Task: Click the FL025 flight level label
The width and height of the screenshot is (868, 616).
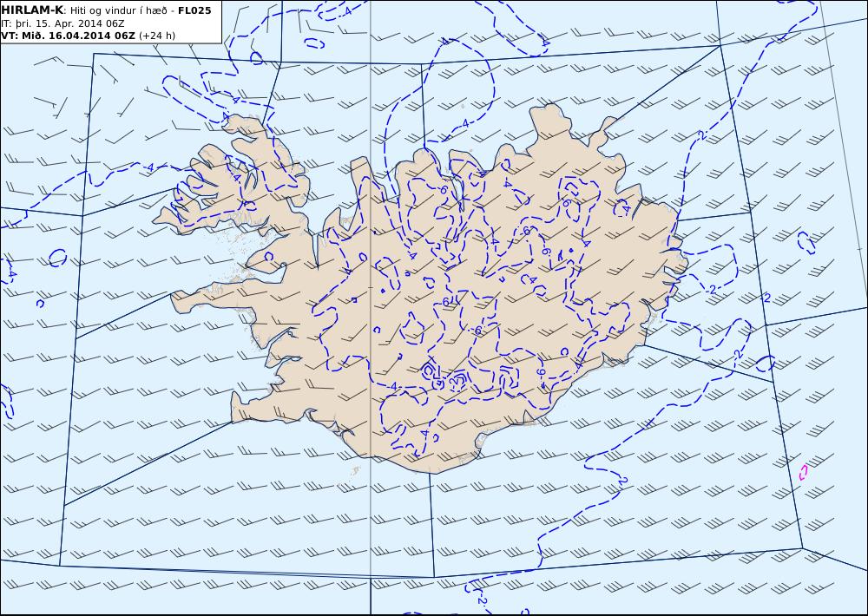Action: point(194,10)
